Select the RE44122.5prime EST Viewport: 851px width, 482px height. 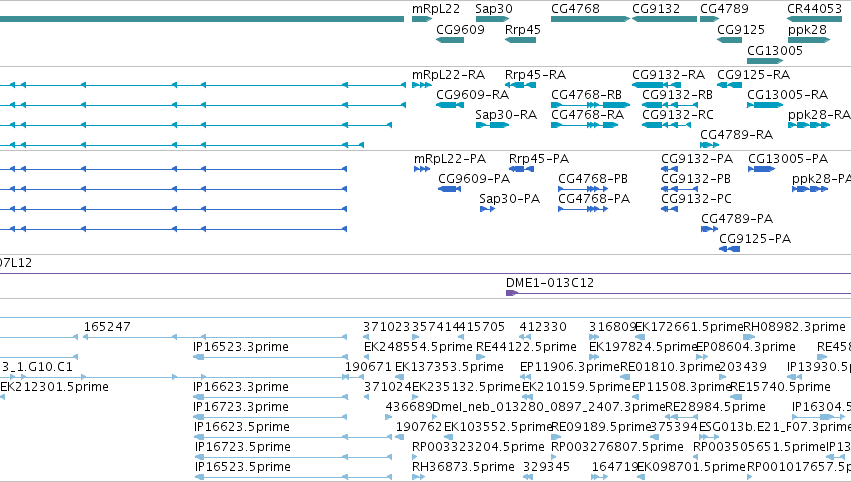pos(526,347)
